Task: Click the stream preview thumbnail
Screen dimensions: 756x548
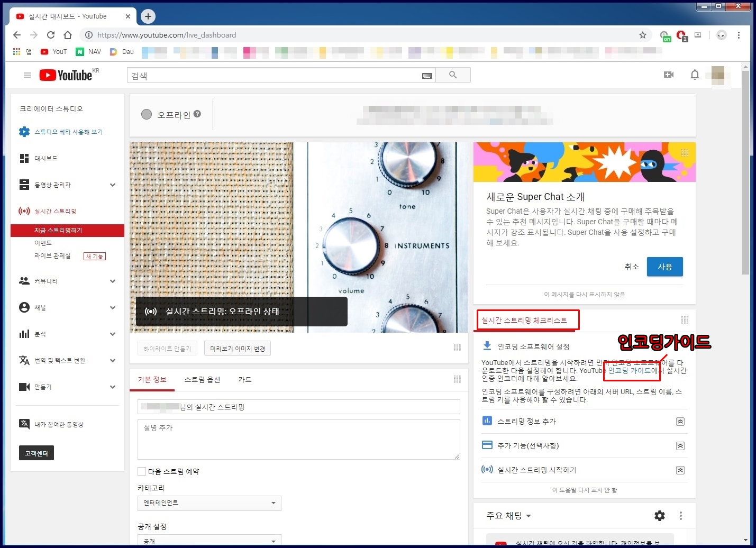Action: click(x=299, y=238)
